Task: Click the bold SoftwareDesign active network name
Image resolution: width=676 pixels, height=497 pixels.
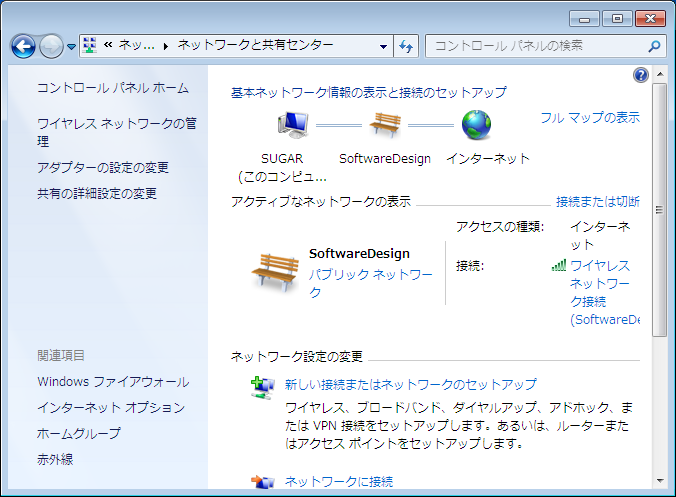Action: click(x=359, y=253)
